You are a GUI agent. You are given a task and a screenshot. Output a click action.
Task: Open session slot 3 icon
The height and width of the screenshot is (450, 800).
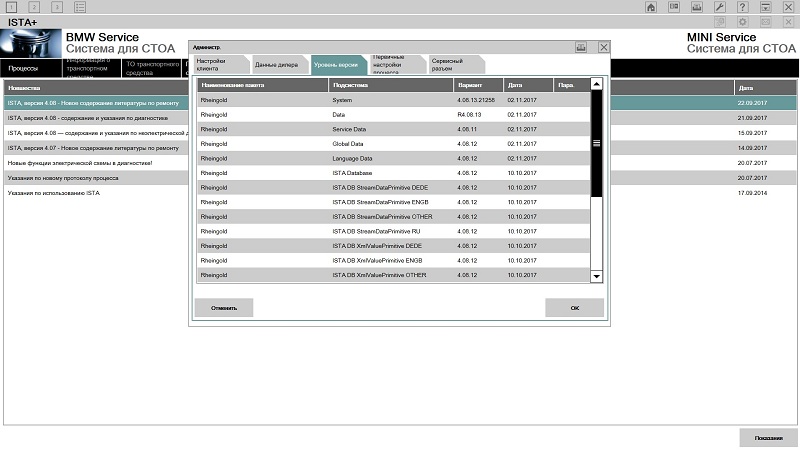pos(57,7)
